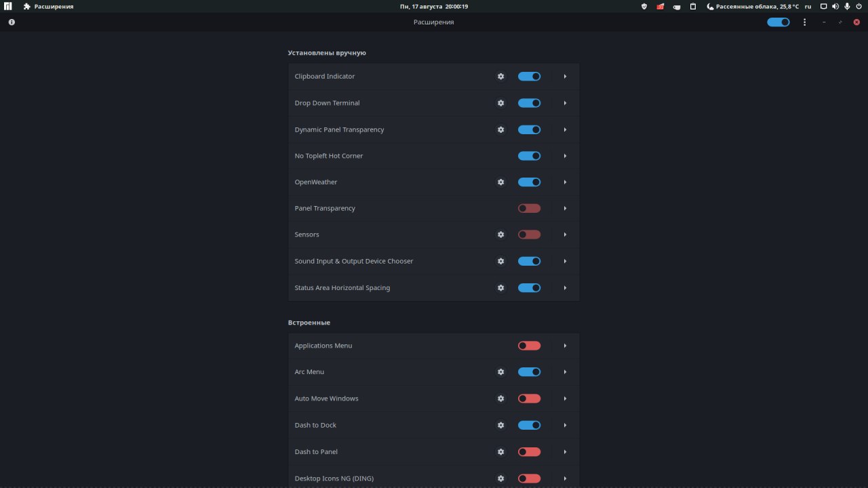Expand Panel Transparency details arrow
Screen dimensions: 868x488
tap(565, 209)
